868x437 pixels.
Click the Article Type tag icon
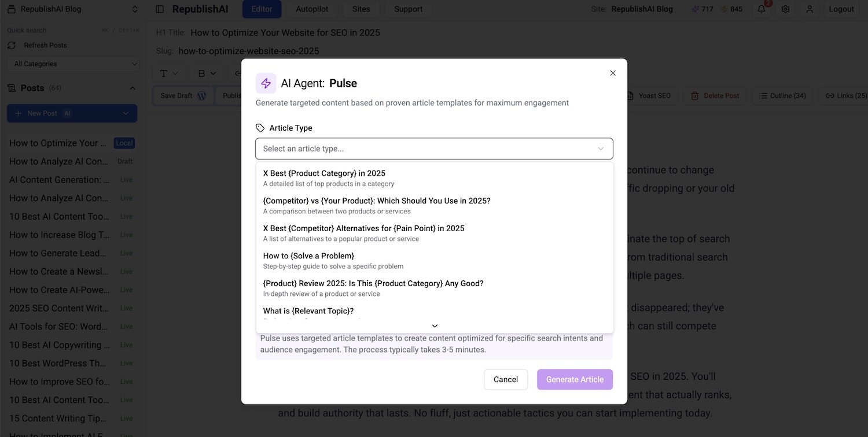click(260, 128)
